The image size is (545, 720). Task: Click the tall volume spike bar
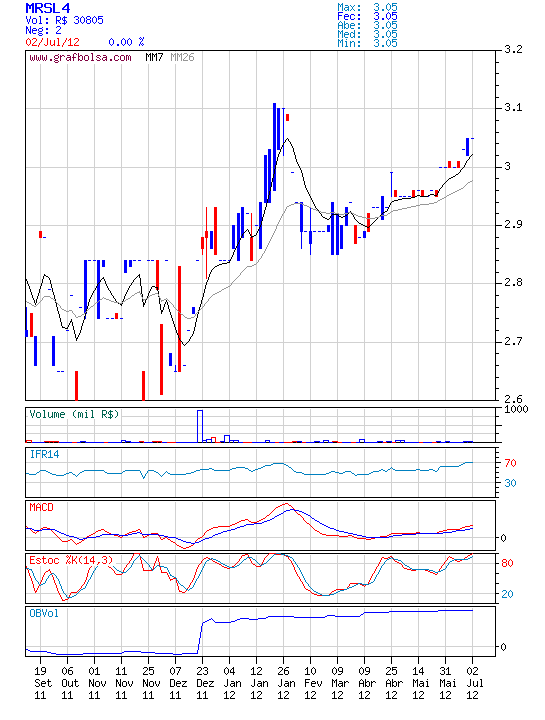tap(200, 426)
